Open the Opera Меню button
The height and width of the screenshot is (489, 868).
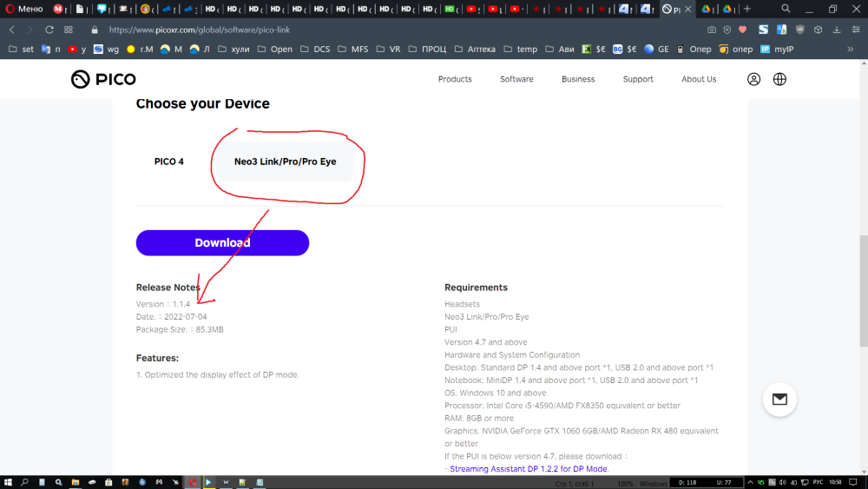23,9
